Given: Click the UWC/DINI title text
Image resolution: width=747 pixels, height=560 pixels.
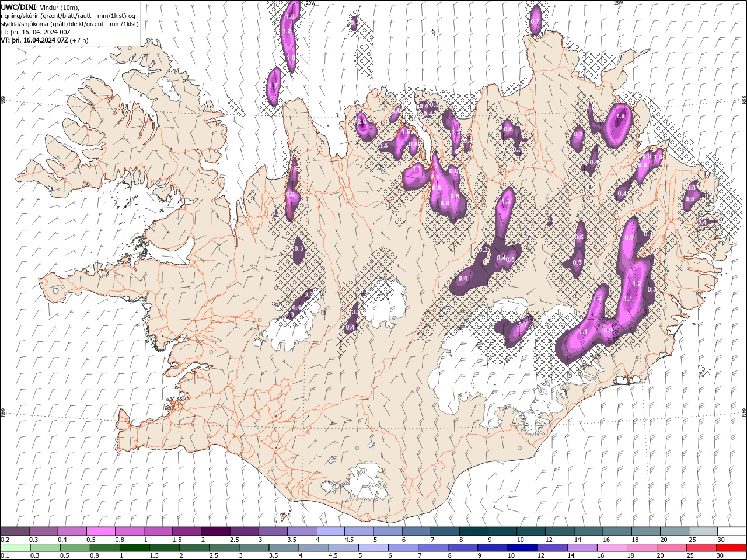Looking at the screenshot, I should pos(19,7).
